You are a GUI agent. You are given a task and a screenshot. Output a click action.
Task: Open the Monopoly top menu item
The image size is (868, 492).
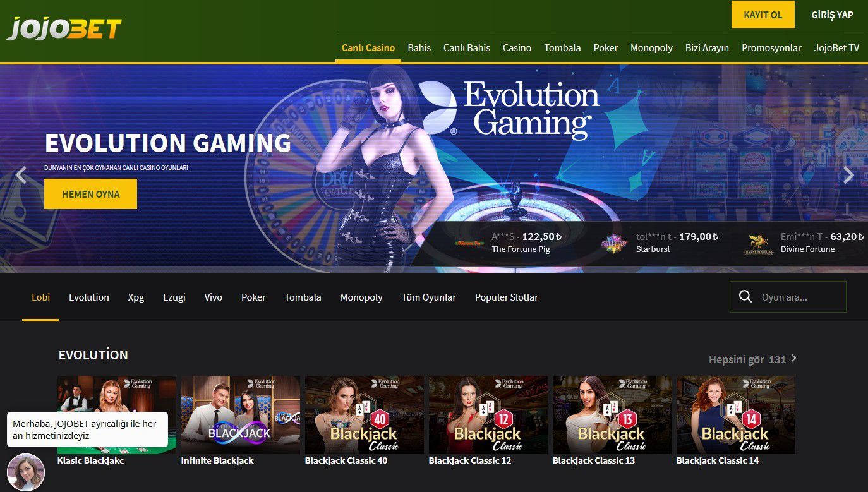(x=651, y=48)
